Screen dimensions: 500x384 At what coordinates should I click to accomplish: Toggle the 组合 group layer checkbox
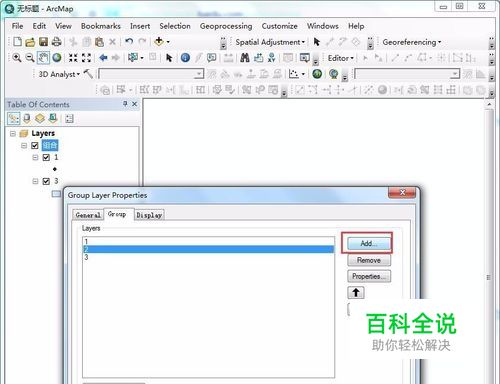point(35,145)
